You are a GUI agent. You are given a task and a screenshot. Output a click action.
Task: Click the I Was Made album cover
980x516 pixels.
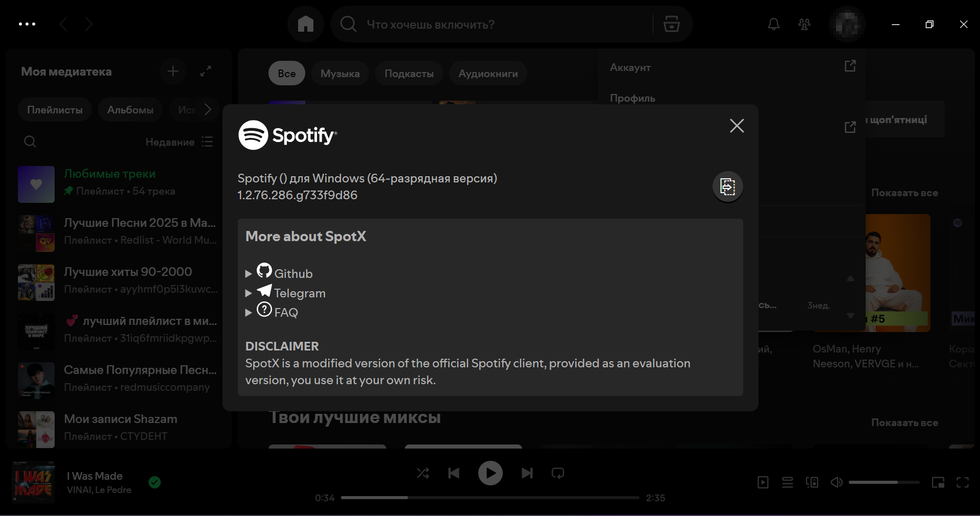pos(33,482)
